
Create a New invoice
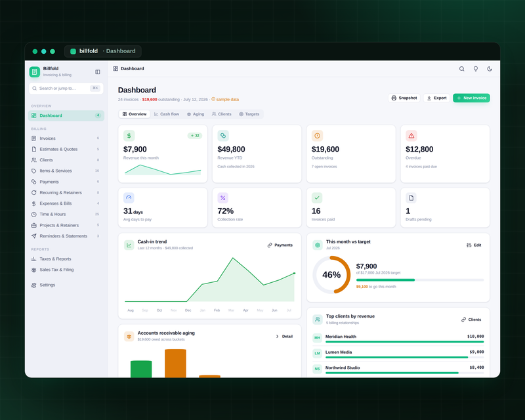(471, 98)
